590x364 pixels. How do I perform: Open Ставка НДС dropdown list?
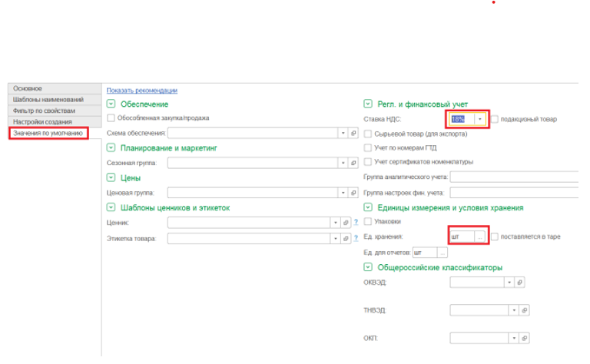pyautogui.click(x=480, y=119)
